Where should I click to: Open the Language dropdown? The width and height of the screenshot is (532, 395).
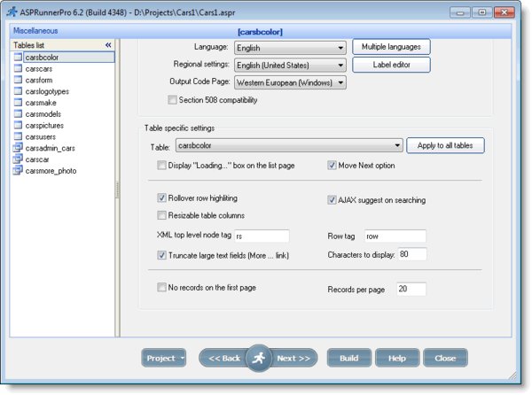(290, 48)
